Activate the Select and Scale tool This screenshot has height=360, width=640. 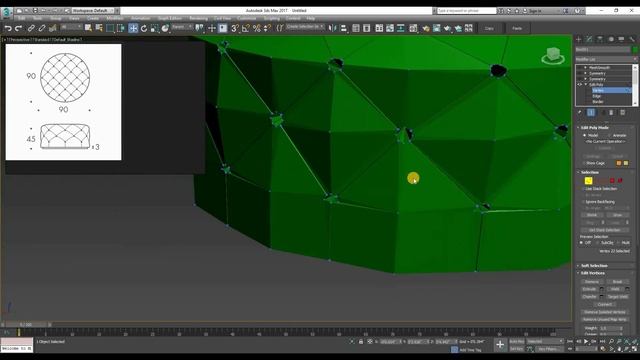[x=155, y=28]
